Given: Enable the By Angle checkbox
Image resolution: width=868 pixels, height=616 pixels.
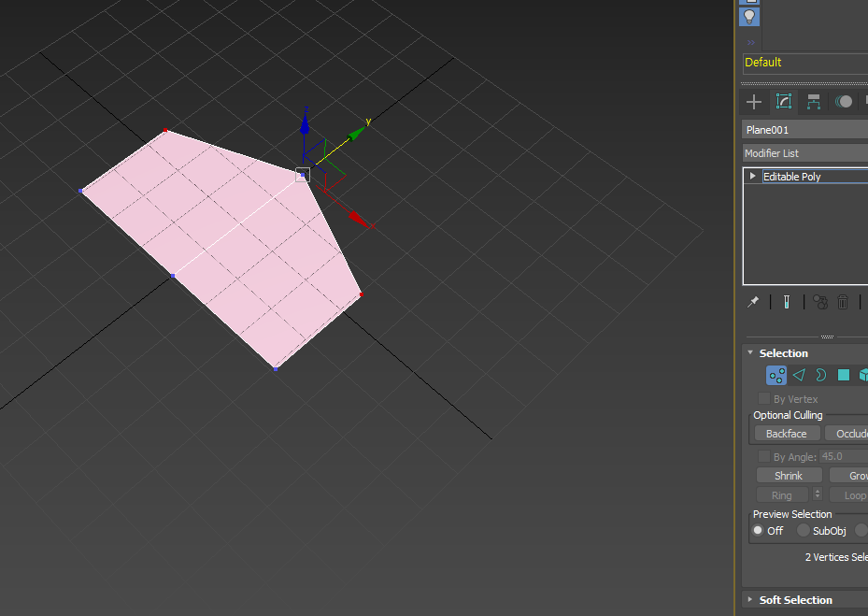Looking at the screenshot, I should 764,456.
